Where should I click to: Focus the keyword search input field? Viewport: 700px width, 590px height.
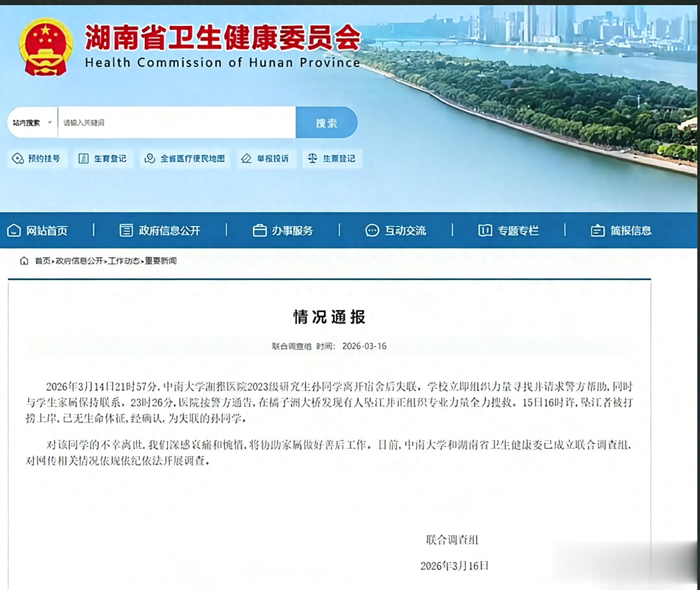coord(176,122)
